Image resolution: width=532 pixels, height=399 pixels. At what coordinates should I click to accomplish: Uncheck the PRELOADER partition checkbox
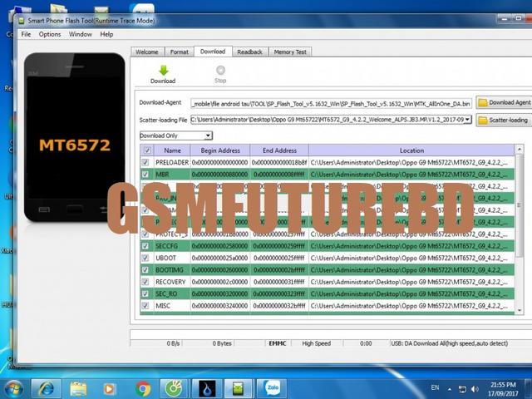(145, 163)
